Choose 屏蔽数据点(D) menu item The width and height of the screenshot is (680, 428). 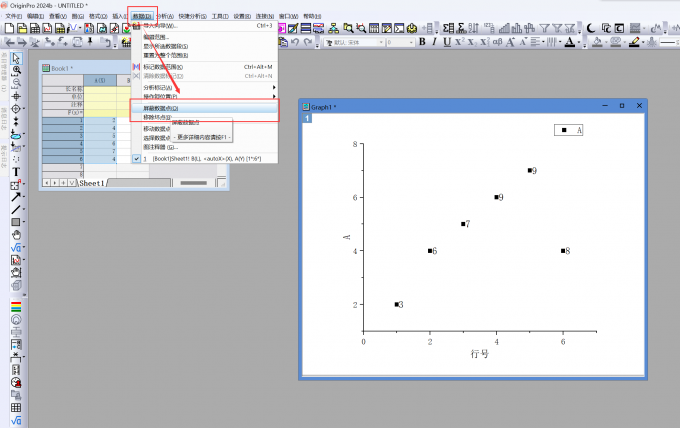click(204, 108)
